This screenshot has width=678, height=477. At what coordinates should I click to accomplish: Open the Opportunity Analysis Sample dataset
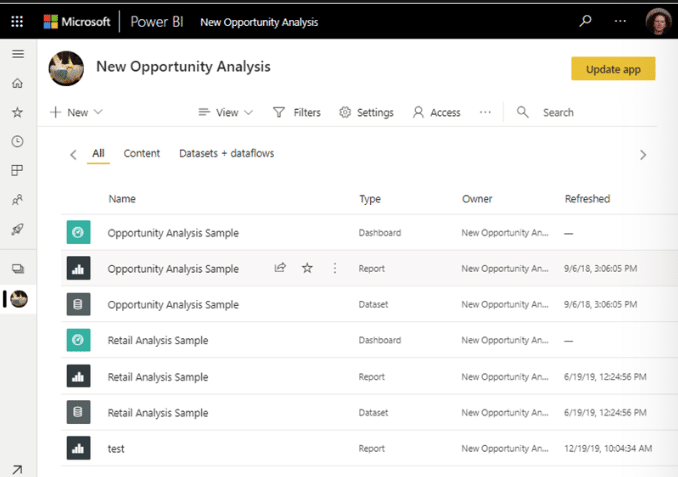(173, 305)
